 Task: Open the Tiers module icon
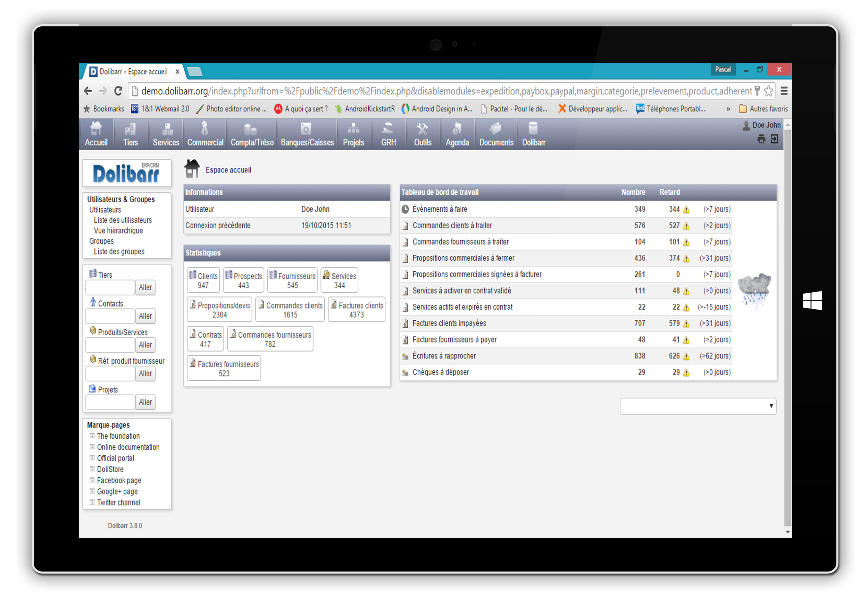[130, 129]
